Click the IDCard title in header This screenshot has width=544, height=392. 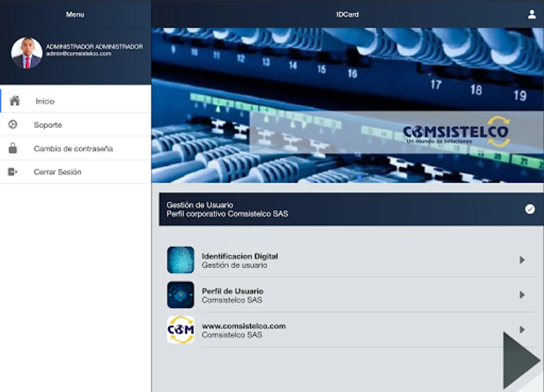tap(348, 14)
